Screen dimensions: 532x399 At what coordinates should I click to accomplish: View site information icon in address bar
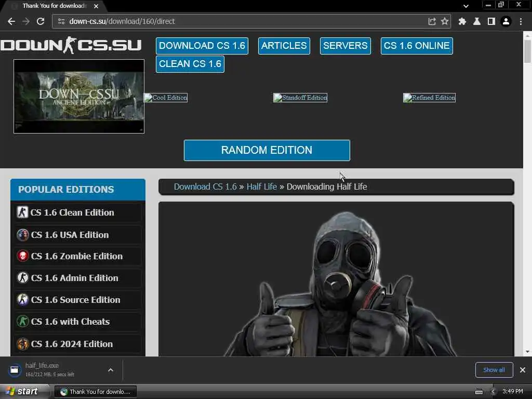tap(61, 21)
